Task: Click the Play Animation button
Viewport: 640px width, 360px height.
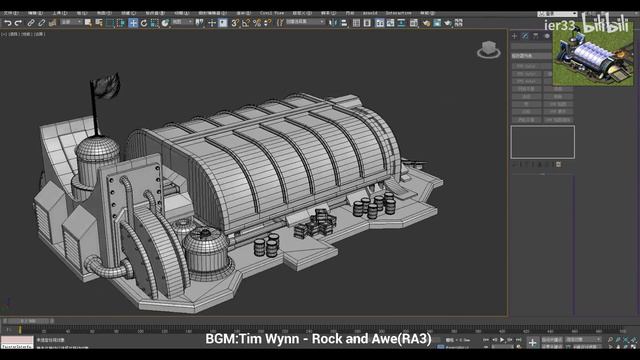Action: [502, 340]
